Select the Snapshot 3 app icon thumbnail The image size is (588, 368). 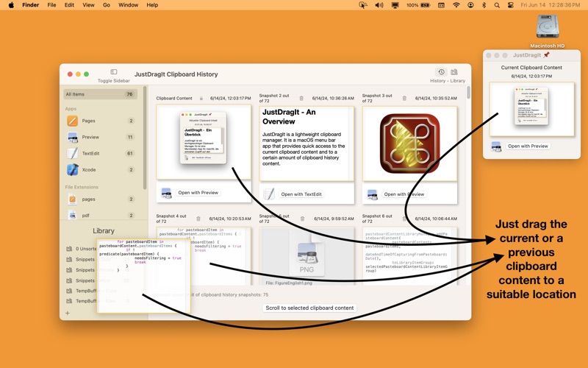click(409, 144)
